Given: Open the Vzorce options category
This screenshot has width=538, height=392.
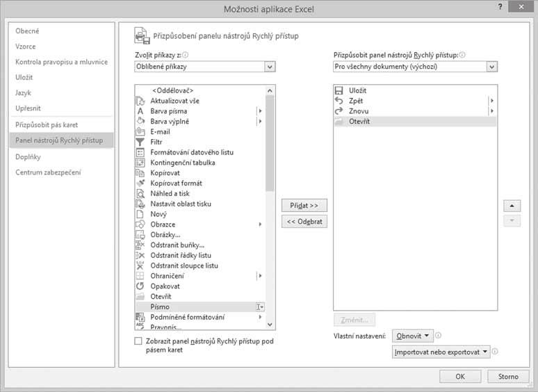Looking at the screenshot, I should pos(26,47).
